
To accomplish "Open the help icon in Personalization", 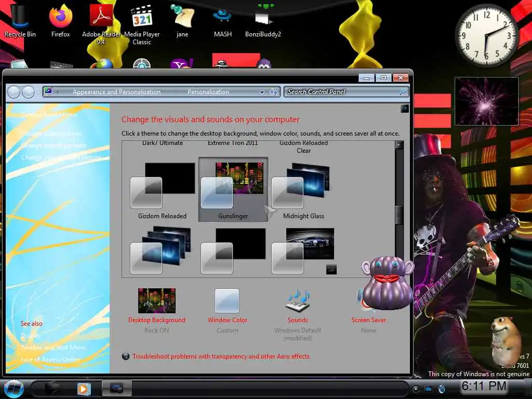I will 404,109.
